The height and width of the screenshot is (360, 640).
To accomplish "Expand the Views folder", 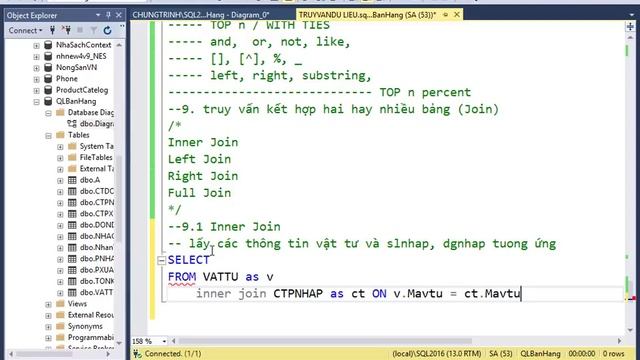I will [48, 304].
